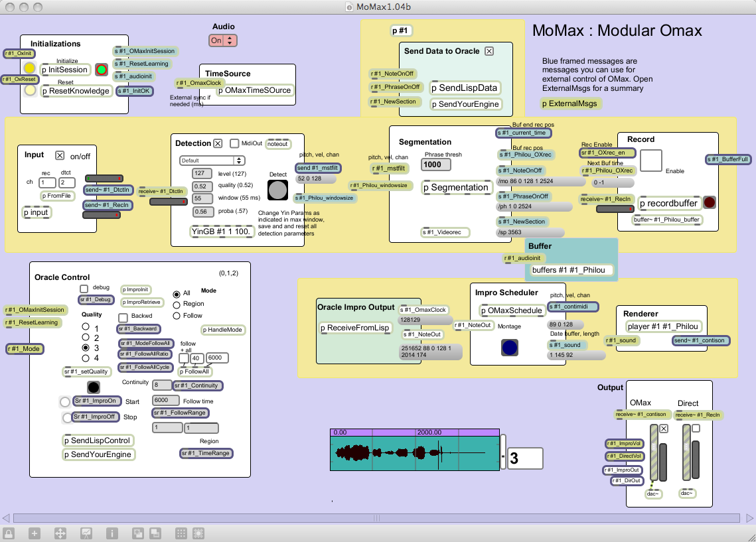Open the Audio On dropdown menu
This screenshot has height=542, width=756.
tap(223, 40)
